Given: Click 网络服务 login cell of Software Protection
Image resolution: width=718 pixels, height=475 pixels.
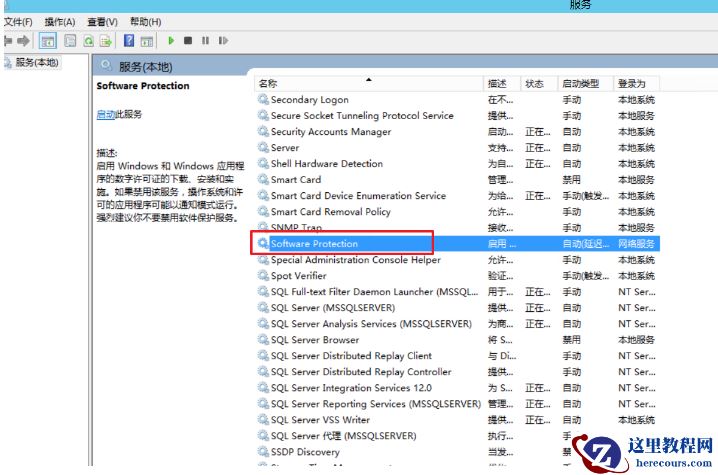Looking at the screenshot, I should tap(636, 244).
